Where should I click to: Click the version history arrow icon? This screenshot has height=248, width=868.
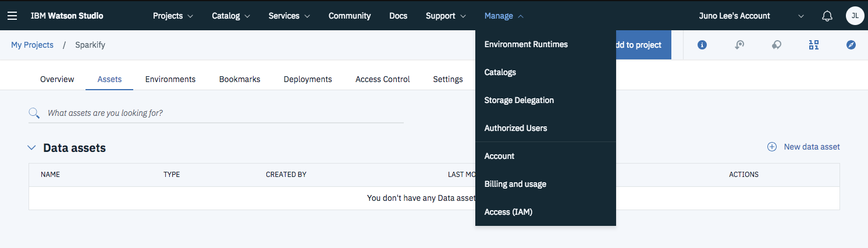[739, 45]
